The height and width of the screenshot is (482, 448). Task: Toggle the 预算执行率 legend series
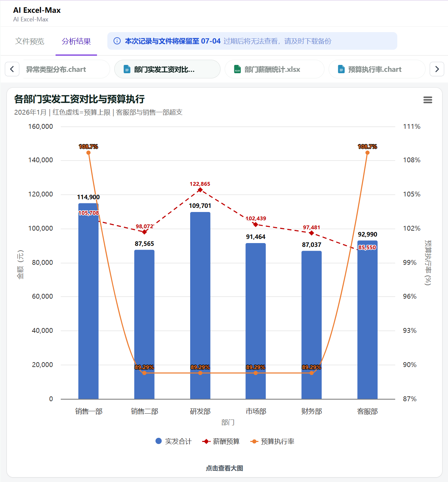click(x=272, y=441)
